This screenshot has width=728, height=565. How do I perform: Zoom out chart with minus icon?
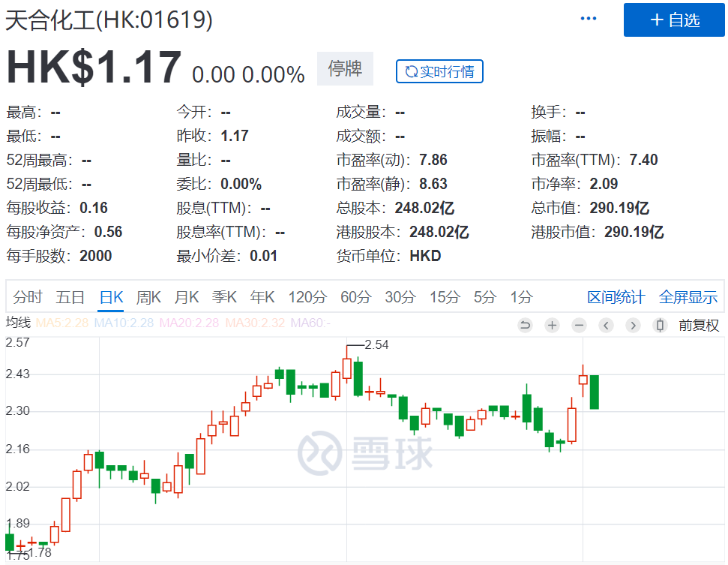(579, 325)
